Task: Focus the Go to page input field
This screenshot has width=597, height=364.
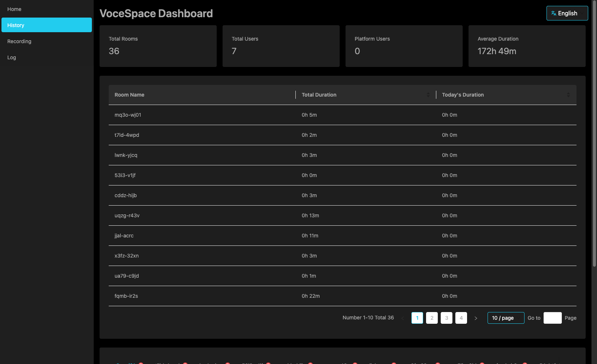Action: (553, 318)
